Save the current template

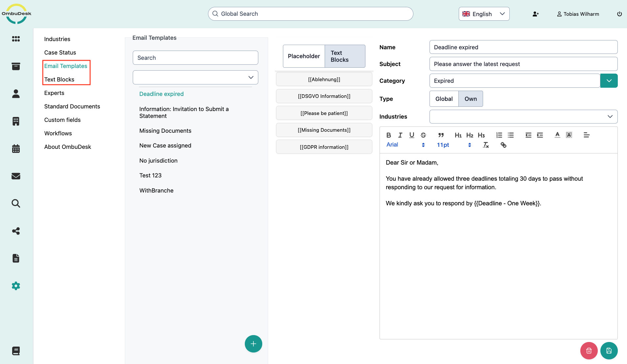point(609,351)
